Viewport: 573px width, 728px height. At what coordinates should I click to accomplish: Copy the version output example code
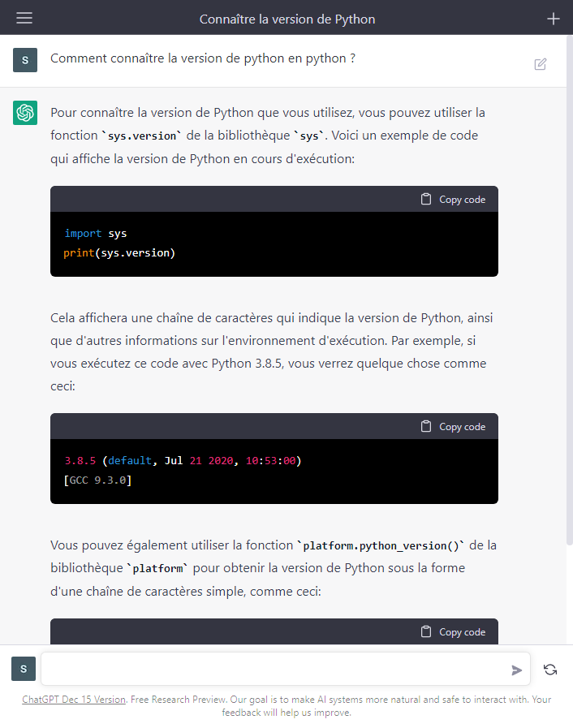(453, 426)
